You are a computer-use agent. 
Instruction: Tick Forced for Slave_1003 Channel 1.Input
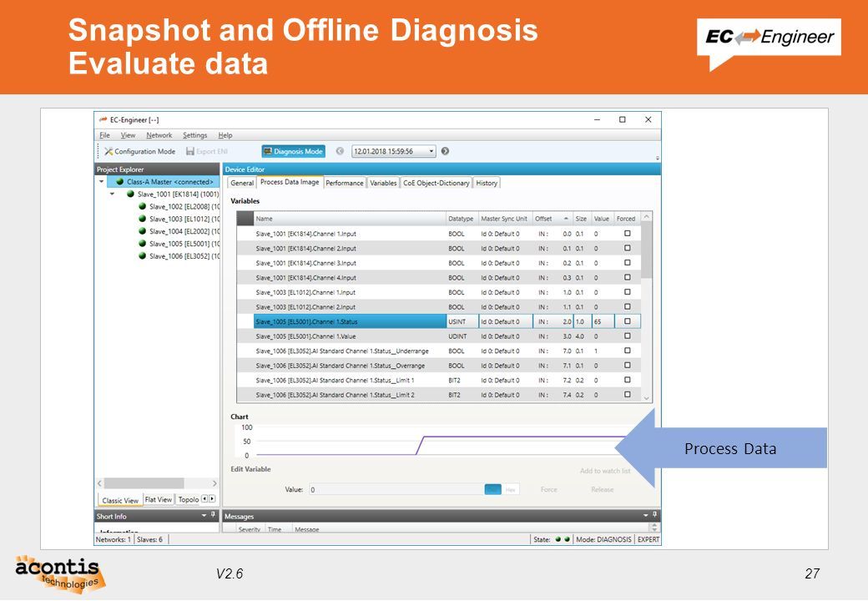tap(627, 292)
